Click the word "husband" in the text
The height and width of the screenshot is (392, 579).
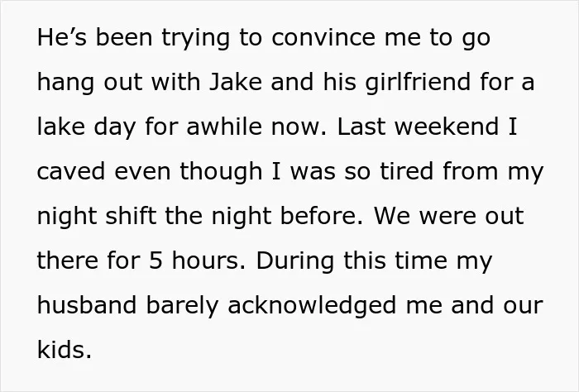tap(87, 305)
